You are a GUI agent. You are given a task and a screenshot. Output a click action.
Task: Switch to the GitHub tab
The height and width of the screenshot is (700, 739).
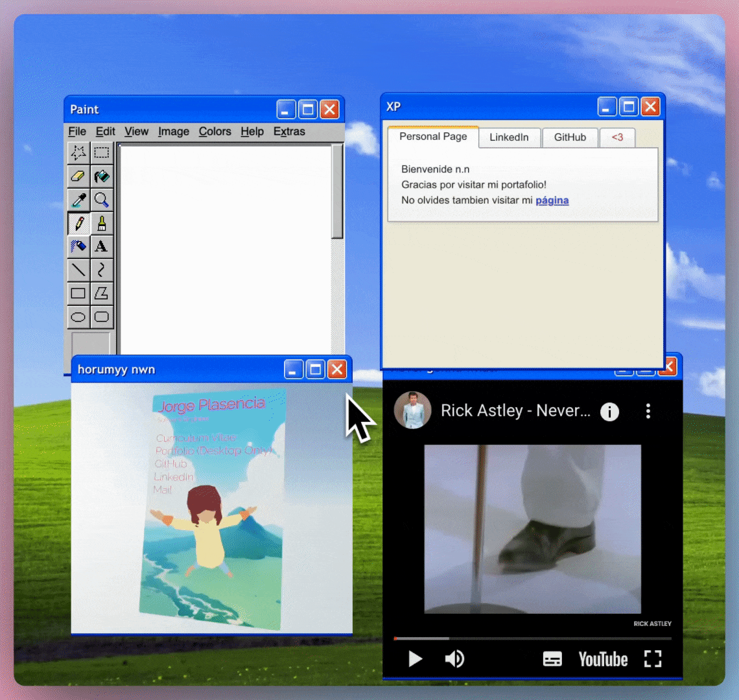[570, 137]
